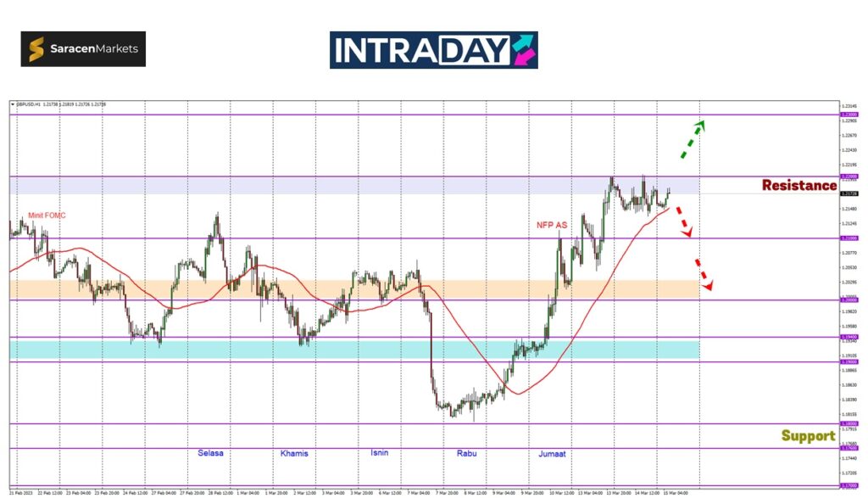Click the NFP AS annotation
The height and width of the screenshot is (498, 868).
(x=551, y=226)
